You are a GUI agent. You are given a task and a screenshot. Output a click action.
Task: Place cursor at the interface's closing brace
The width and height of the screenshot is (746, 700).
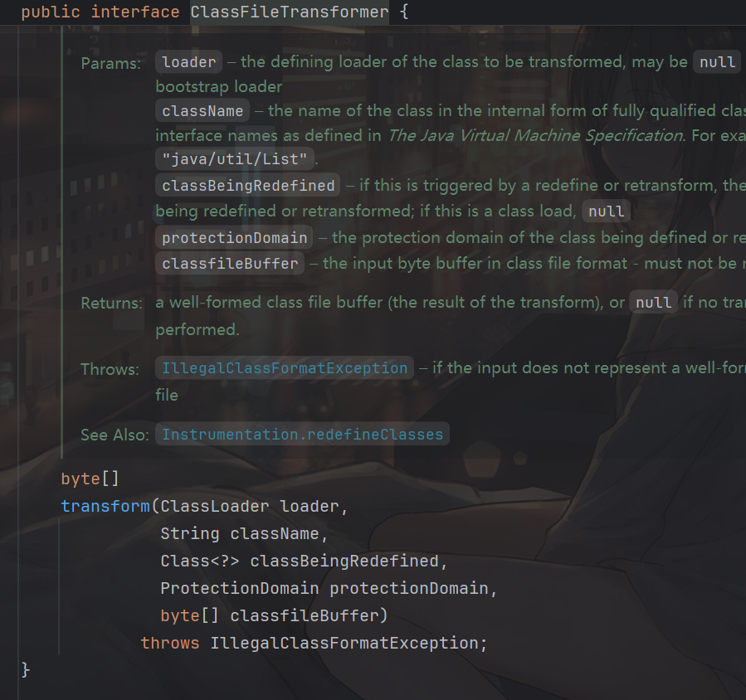[26, 669]
